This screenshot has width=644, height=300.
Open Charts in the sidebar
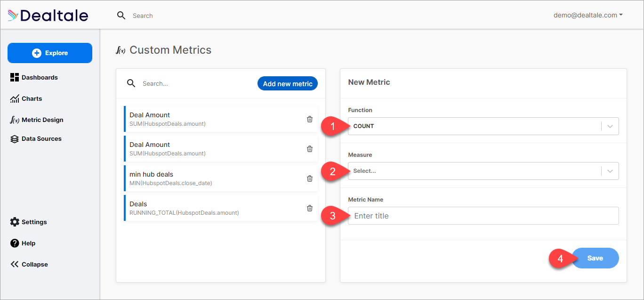(26, 98)
